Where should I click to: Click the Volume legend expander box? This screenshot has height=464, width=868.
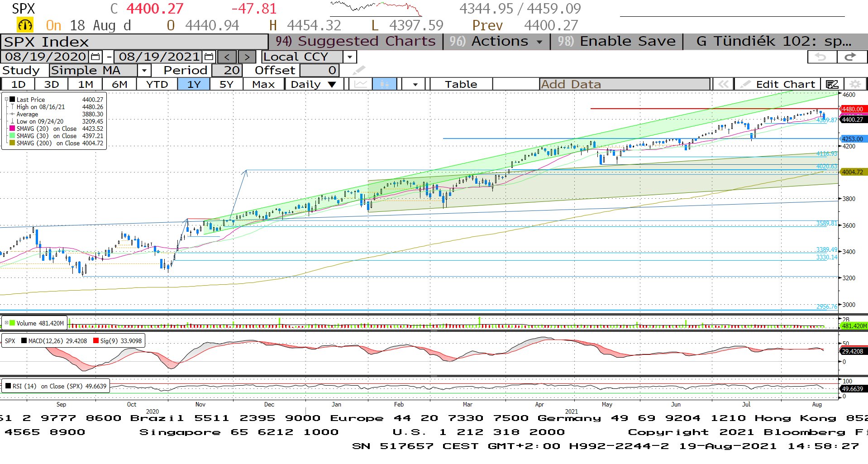pos(7,323)
